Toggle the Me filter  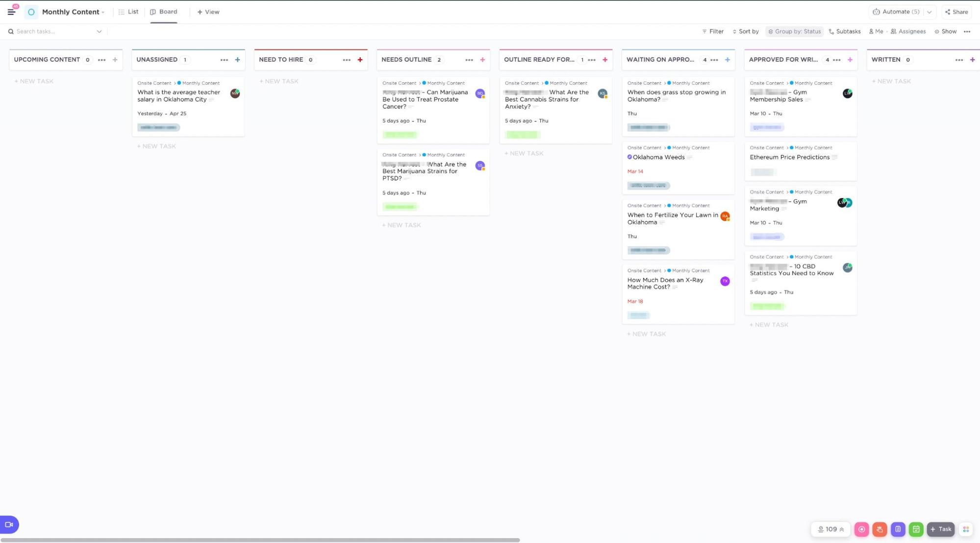pos(876,31)
